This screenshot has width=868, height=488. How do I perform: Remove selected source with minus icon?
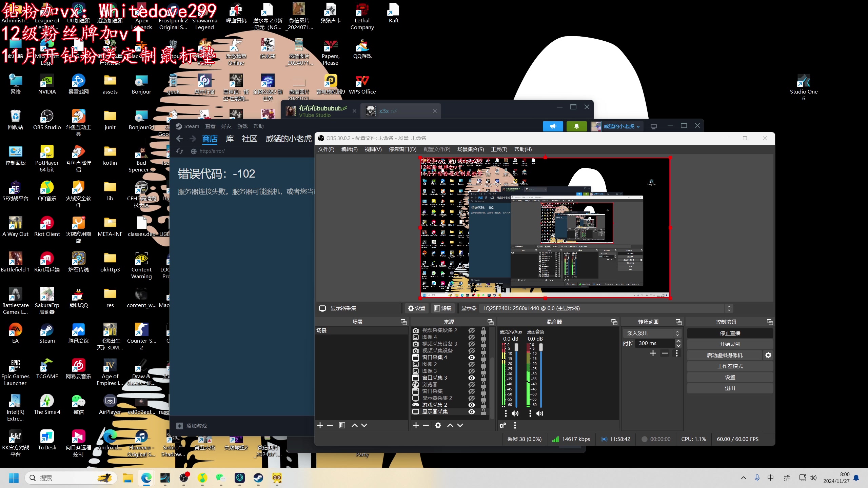[426, 425]
